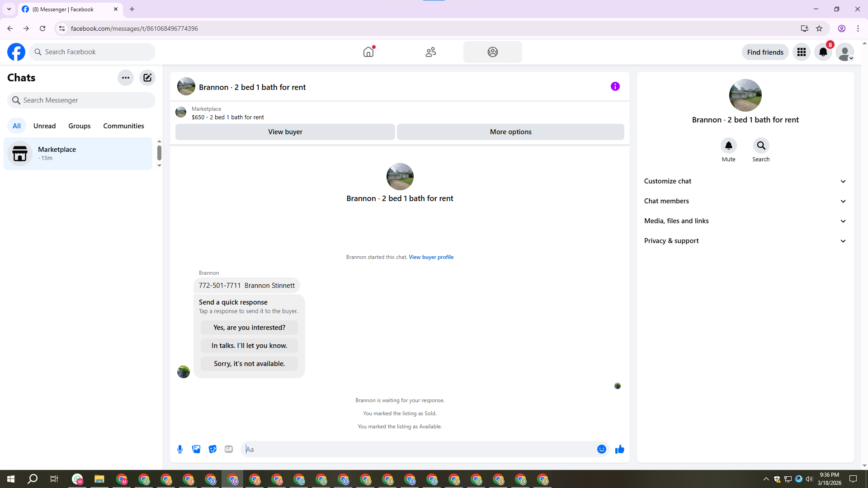This screenshot has height=488, width=868.
Task: Expand Chat members section
Action: pyautogui.click(x=745, y=201)
